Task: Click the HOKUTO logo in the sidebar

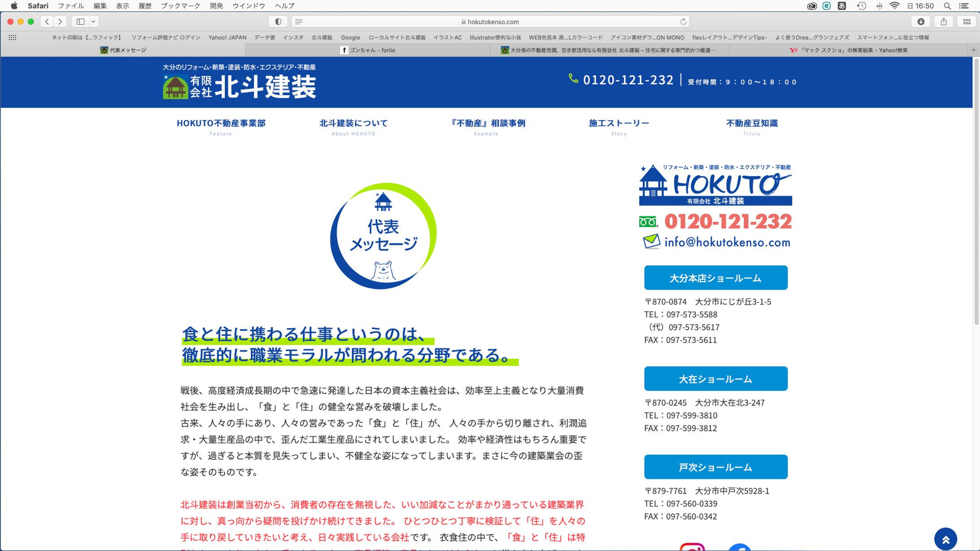Action: point(715,184)
